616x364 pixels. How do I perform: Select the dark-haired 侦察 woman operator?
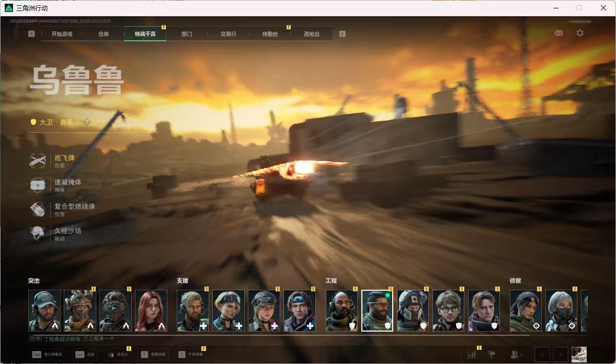coord(526,311)
